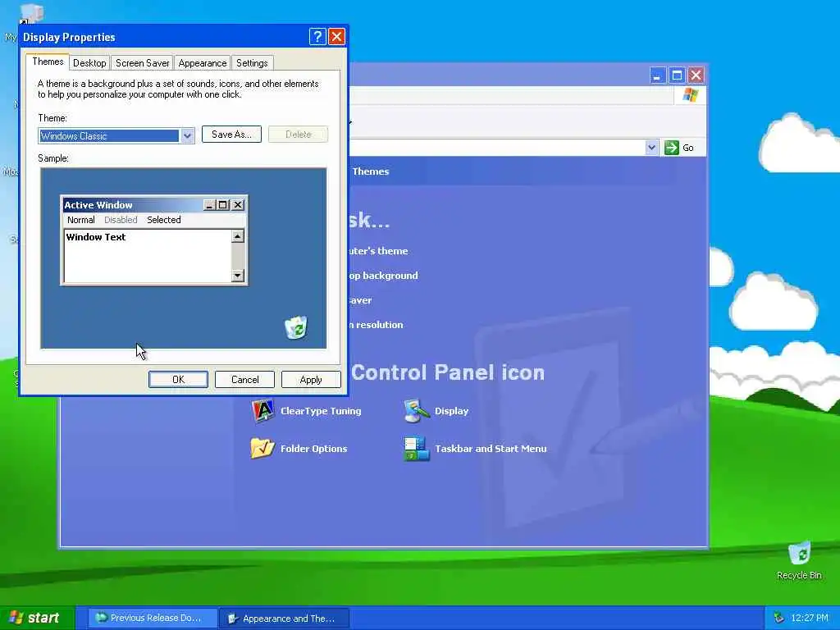This screenshot has width=840, height=630.
Task: Click the tray icon next to the clock
Action: (779, 618)
